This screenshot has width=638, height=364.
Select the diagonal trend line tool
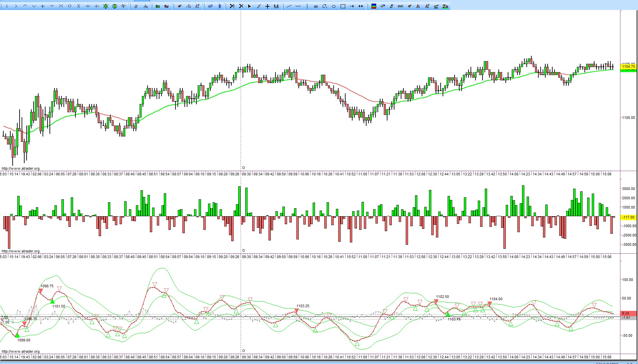click(x=289, y=6)
